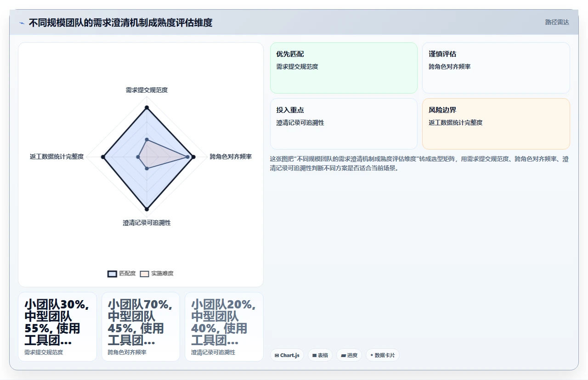588x380 pixels.
Task: Click 小团队30% value text
Action: (x=57, y=323)
